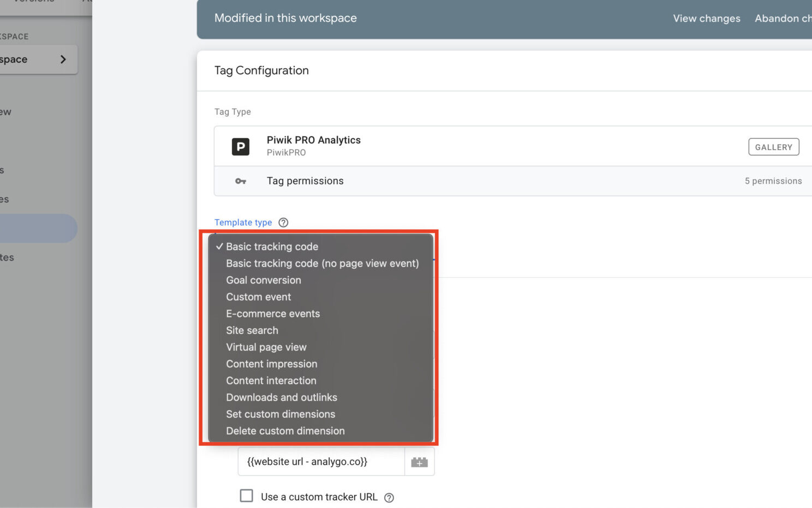
Task: Pick Virtual page view option
Action: point(266,347)
